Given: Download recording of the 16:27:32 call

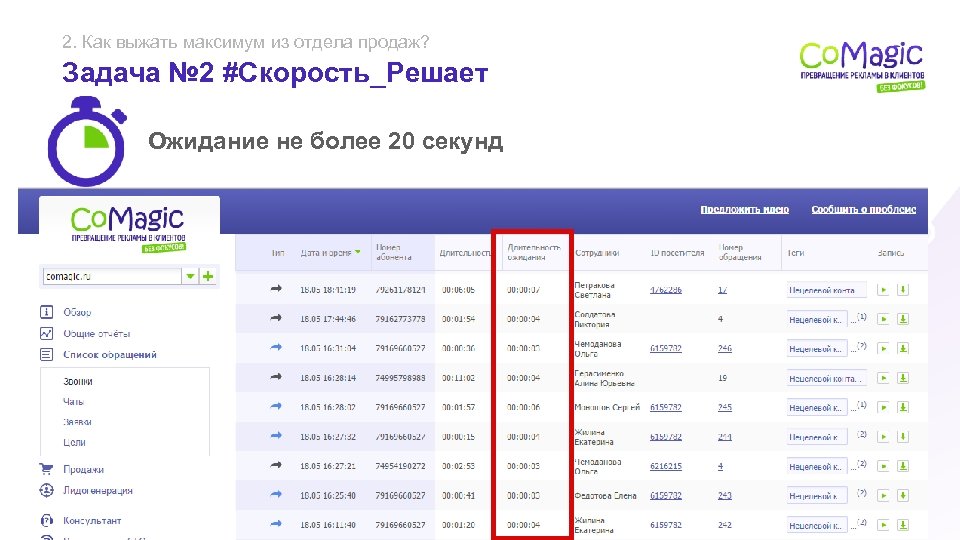Looking at the screenshot, I should click(x=902, y=437).
